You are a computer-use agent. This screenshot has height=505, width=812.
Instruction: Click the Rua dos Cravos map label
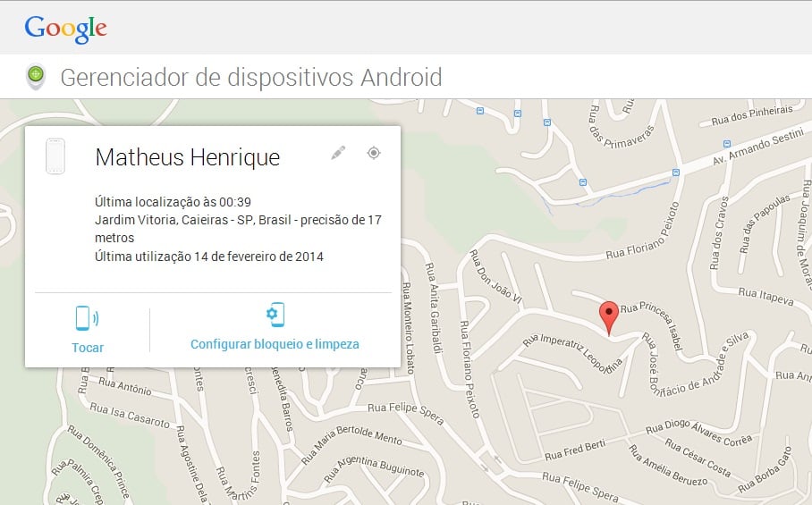(x=719, y=233)
